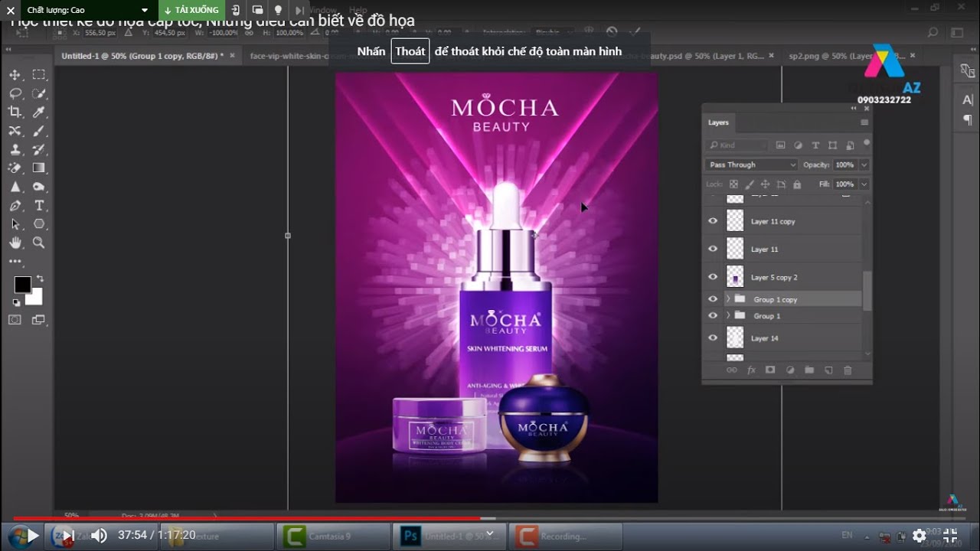
Task: Select the Quick Selection tool
Action: point(39,93)
